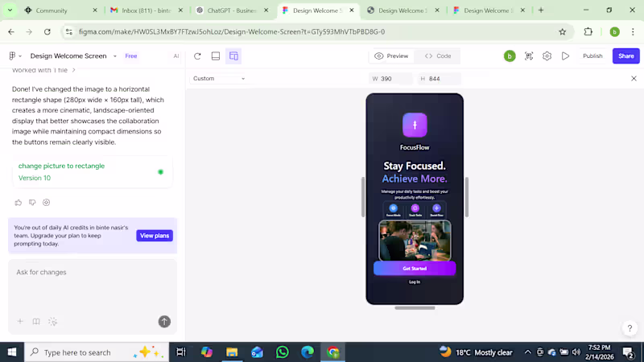Click the Publish button
Viewport: 644px width, 362px height.
pyautogui.click(x=592, y=56)
